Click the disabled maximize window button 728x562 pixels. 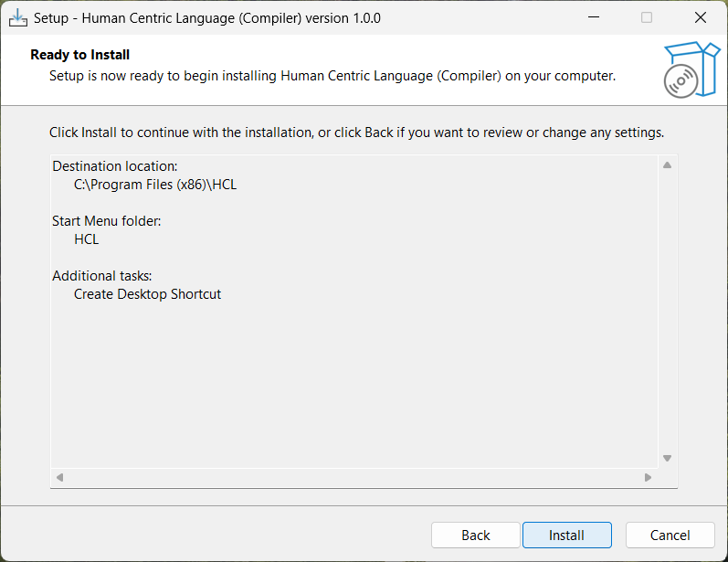[647, 17]
